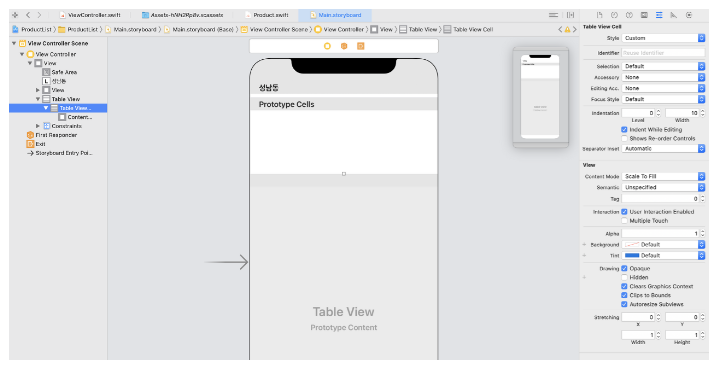Switch to the Assets xcassets tab
Image resolution: width=718 pixels, height=374 pixels.
pyautogui.click(x=183, y=15)
